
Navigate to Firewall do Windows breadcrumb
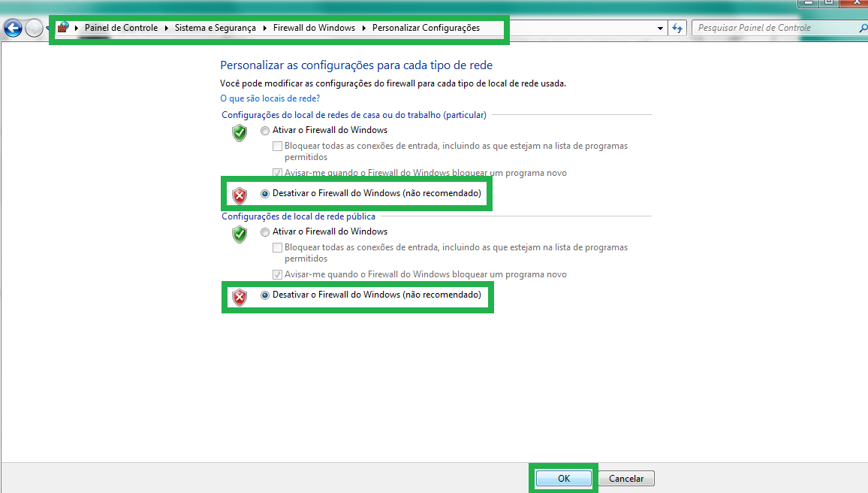click(314, 28)
